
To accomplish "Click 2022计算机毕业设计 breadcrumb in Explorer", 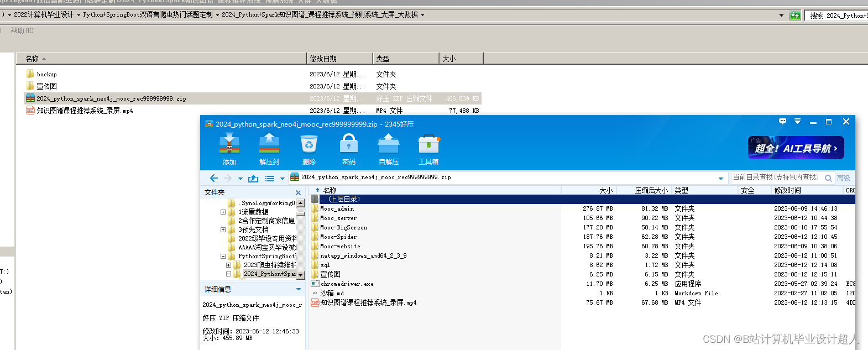I will click(44, 15).
